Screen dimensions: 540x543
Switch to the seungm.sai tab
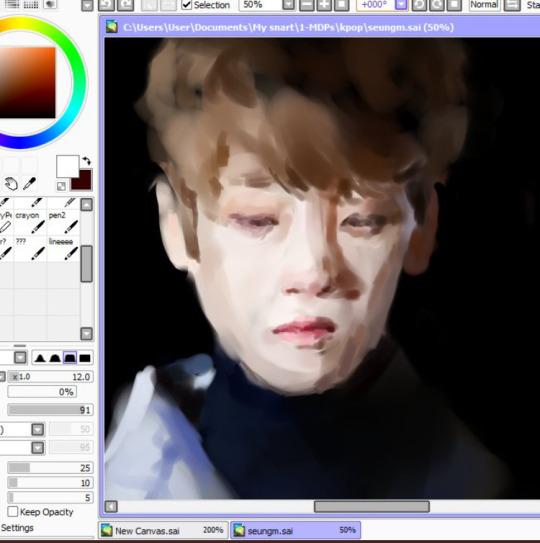click(x=296, y=531)
